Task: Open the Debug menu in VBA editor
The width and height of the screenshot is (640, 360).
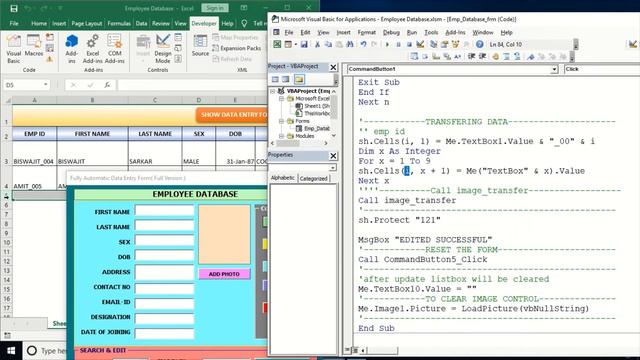Action: [x=391, y=33]
